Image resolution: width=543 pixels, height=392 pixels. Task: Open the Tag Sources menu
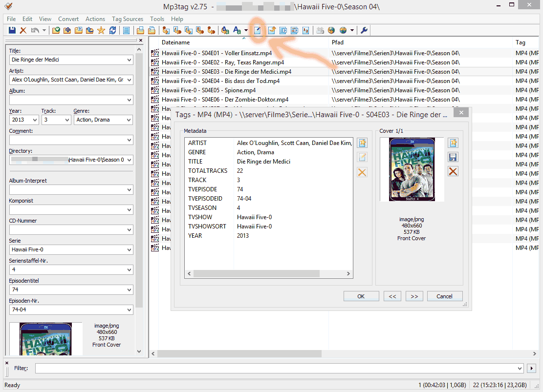128,19
